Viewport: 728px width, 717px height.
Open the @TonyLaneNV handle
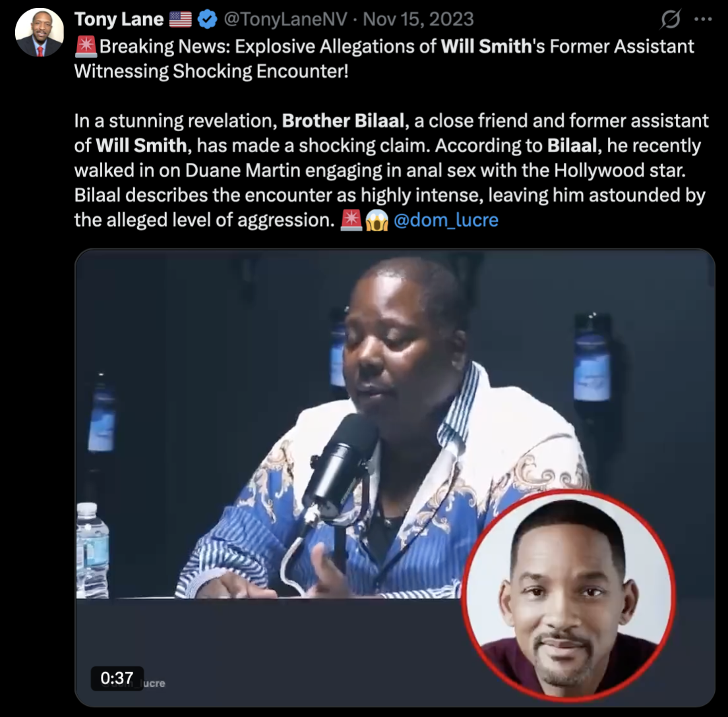(285, 20)
